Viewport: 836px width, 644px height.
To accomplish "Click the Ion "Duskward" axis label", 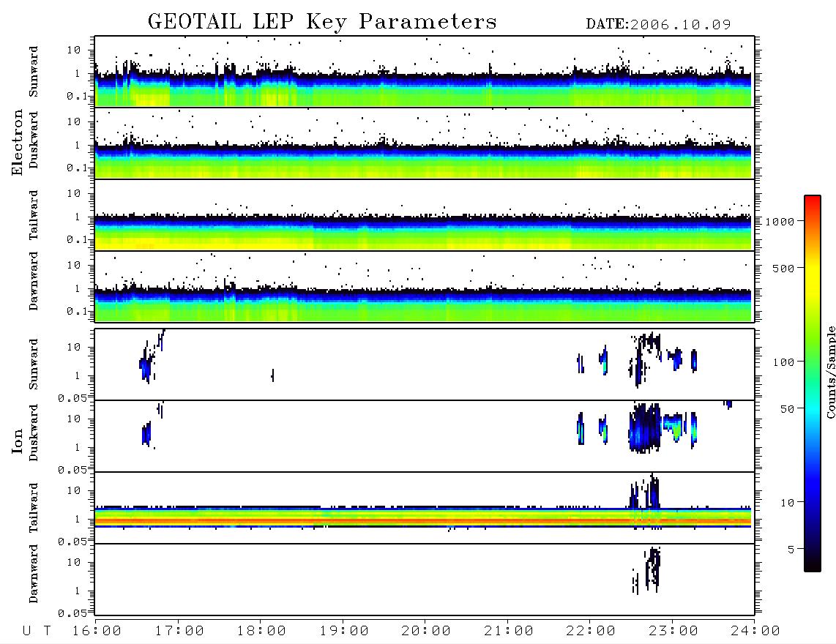I will pos(34,433).
